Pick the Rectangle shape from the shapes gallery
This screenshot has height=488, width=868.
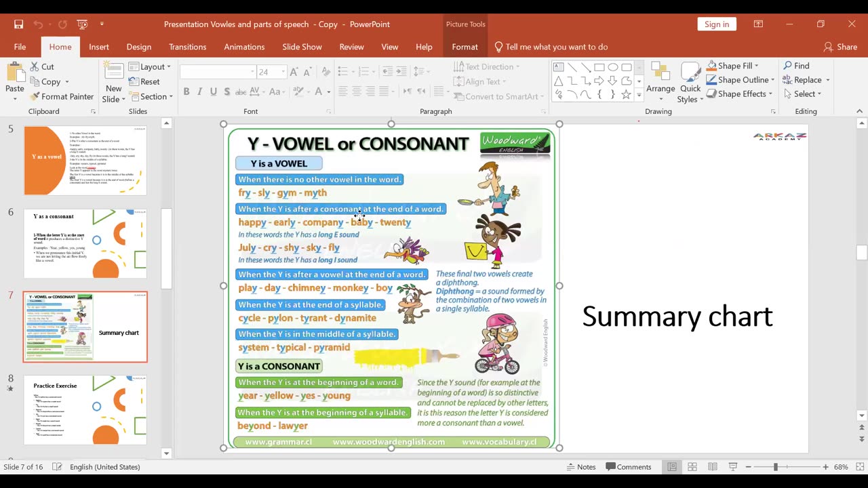pos(599,67)
